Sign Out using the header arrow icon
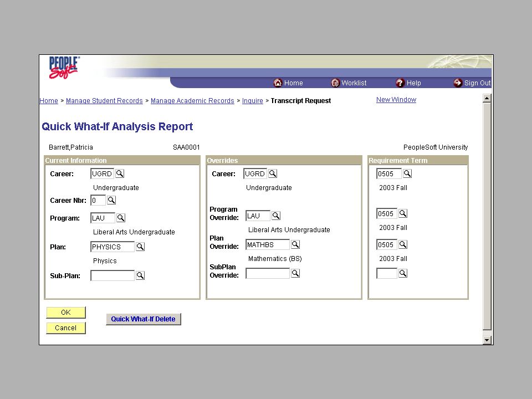The image size is (532, 399). (x=458, y=83)
